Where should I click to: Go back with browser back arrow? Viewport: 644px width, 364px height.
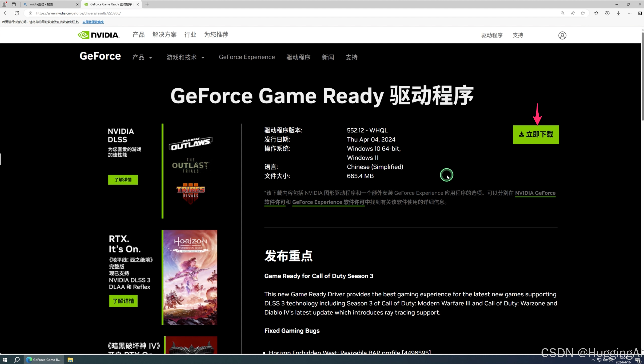pos(6,13)
